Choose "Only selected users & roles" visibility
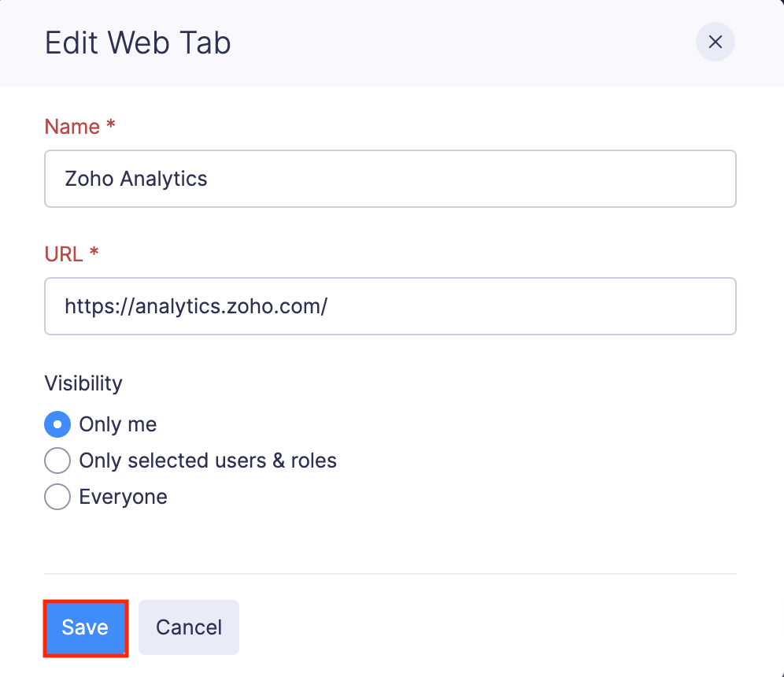Viewport: 784px width, 677px height. pos(57,461)
